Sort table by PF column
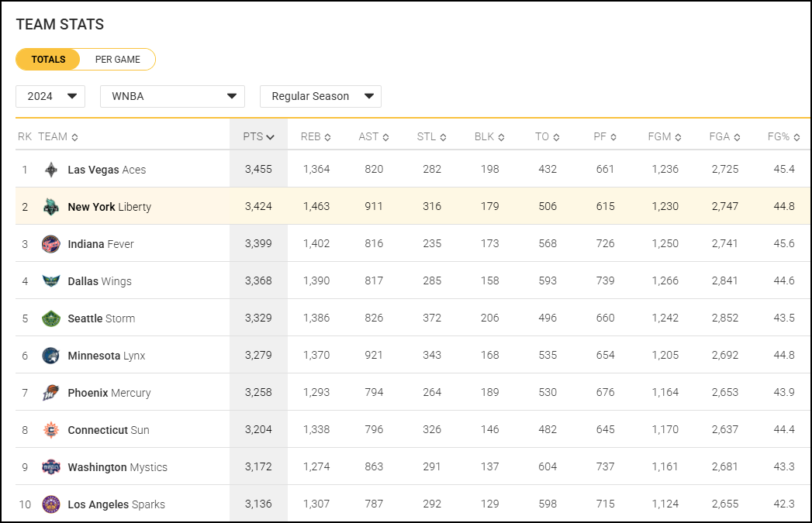The image size is (812, 523). coord(605,136)
